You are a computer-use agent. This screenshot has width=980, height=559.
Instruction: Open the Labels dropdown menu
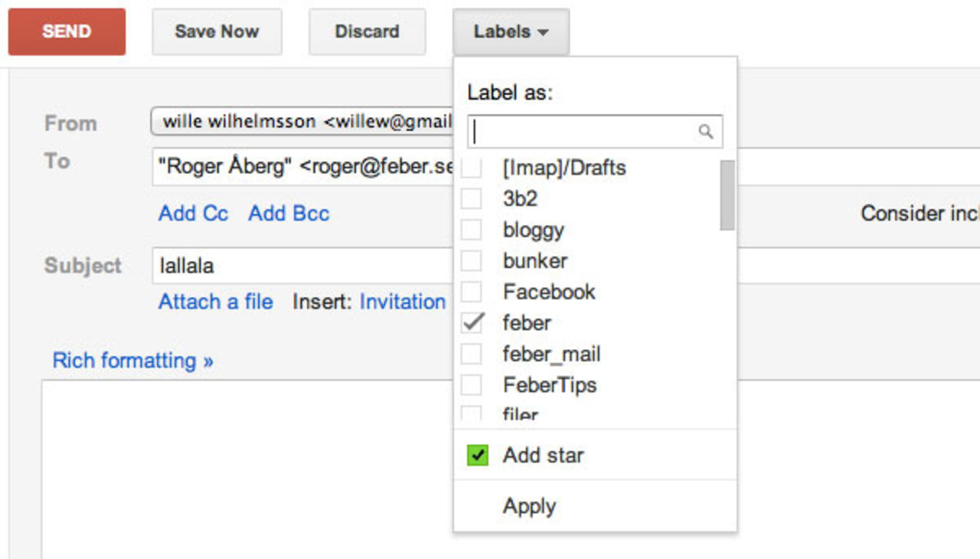tap(510, 31)
